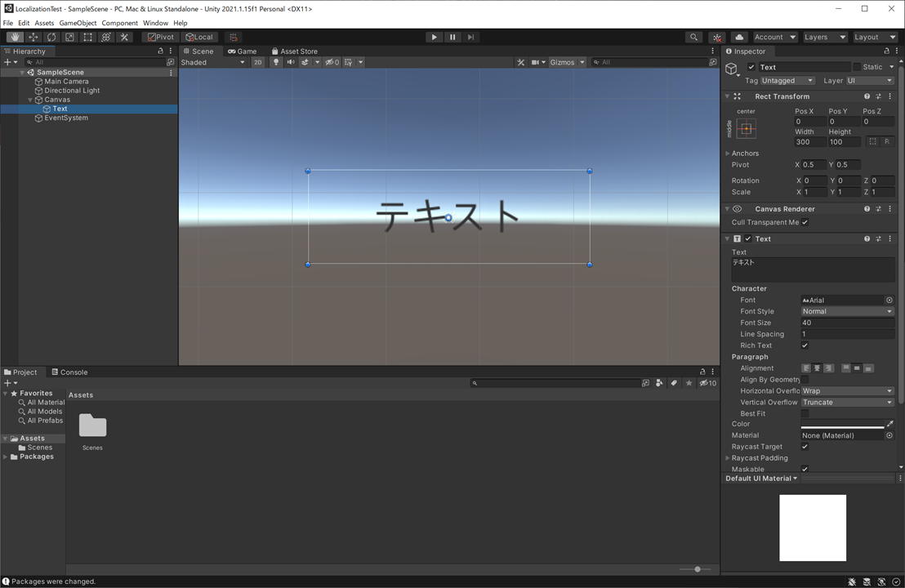Enable the Best Fit option
905x588 pixels.
pos(805,413)
